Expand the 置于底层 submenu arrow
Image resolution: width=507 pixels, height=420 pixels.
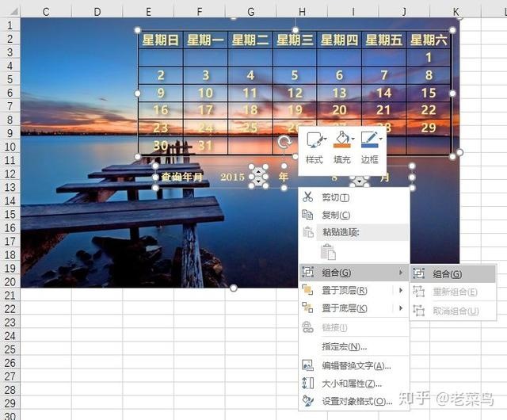coord(401,307)
